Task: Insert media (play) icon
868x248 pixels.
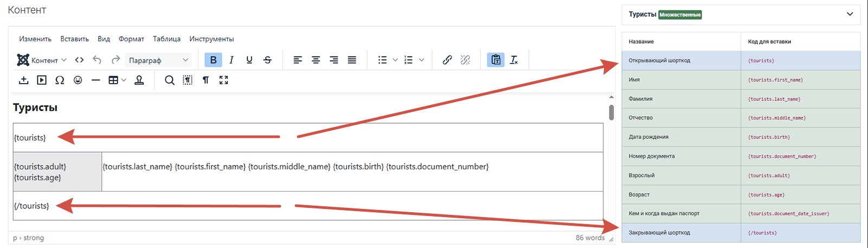Action: point(42,80)
